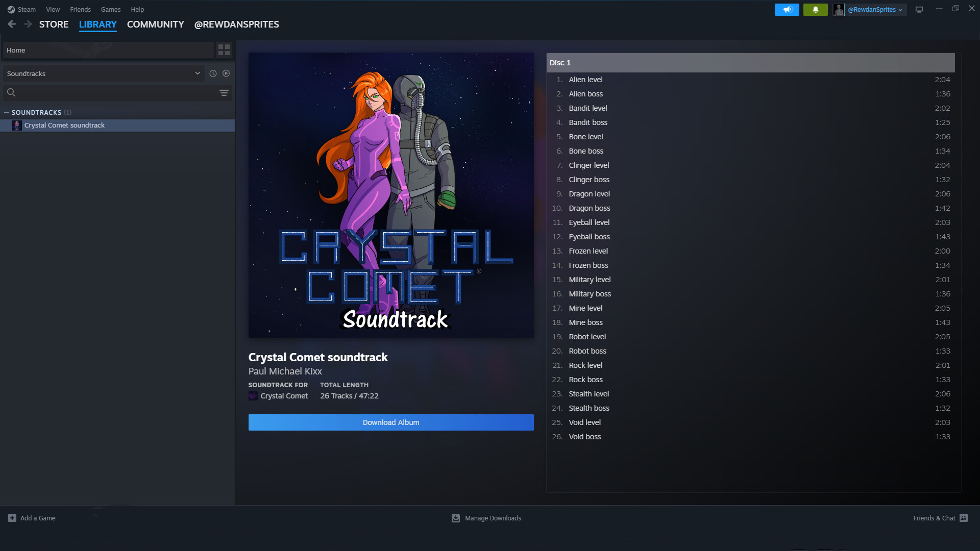Screen dimensions: 980x551
Task: Select the Library grid view icon
Action: (224, 50)
